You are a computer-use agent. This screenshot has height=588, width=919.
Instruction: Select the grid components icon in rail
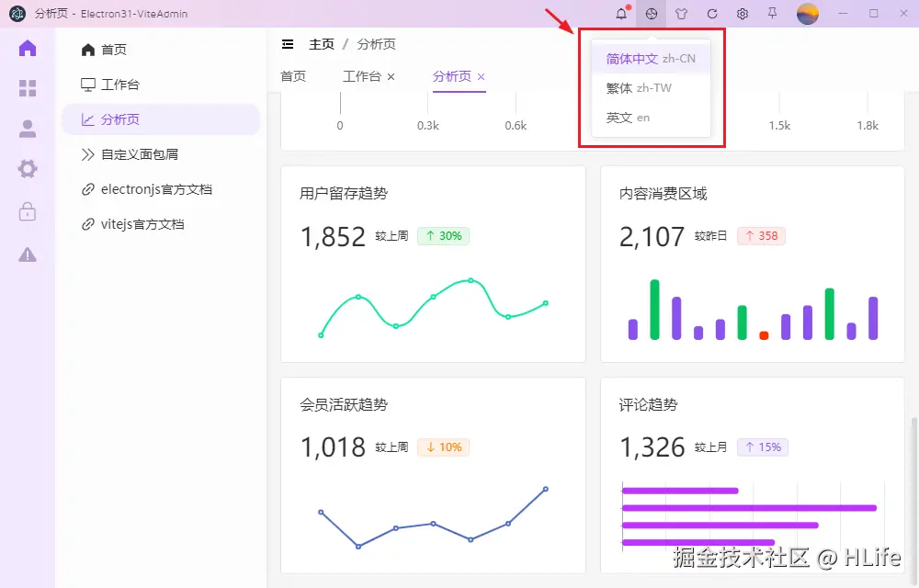pos(28,88)
